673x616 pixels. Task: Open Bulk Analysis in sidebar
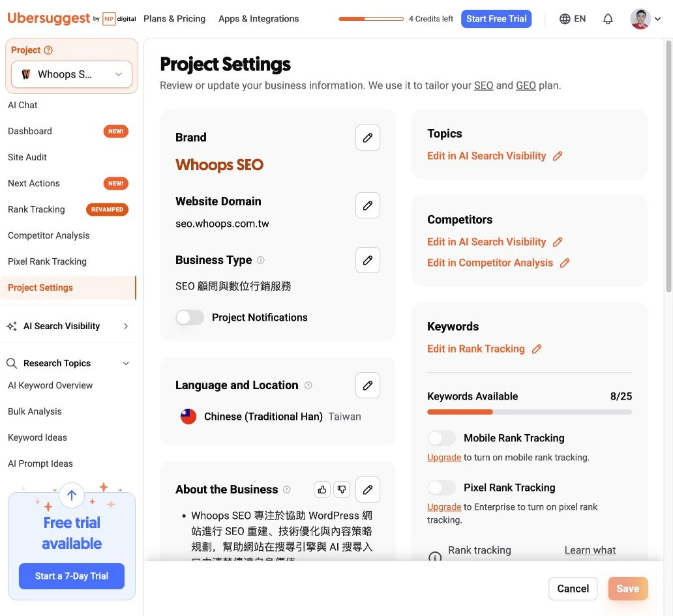click(35, 412)
